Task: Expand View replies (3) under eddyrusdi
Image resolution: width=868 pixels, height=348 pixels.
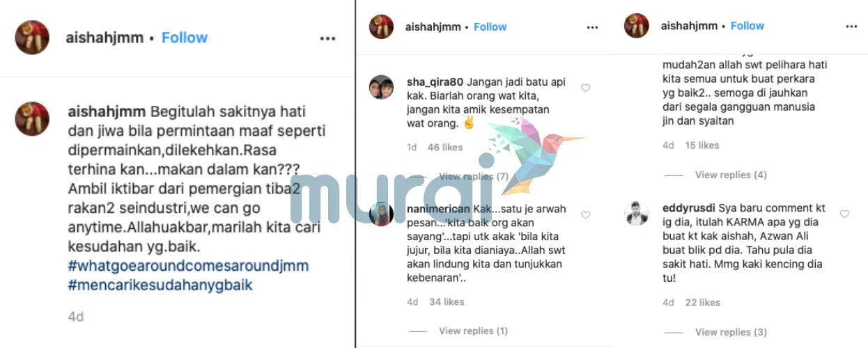Action: coord(731,332)
